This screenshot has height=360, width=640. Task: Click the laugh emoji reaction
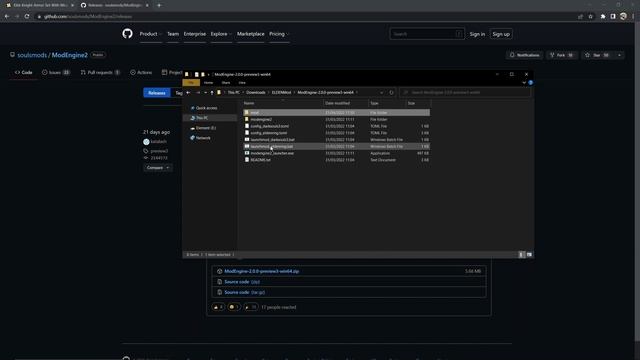pos(234,307)
